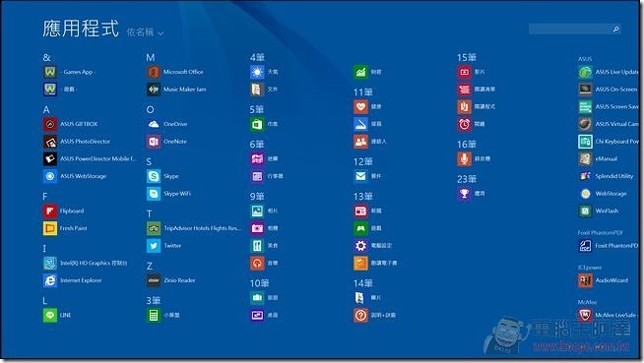The image size is (644, 363).
Task: Open the calculator app under 3筆
Action: click(x=163, y=315)
